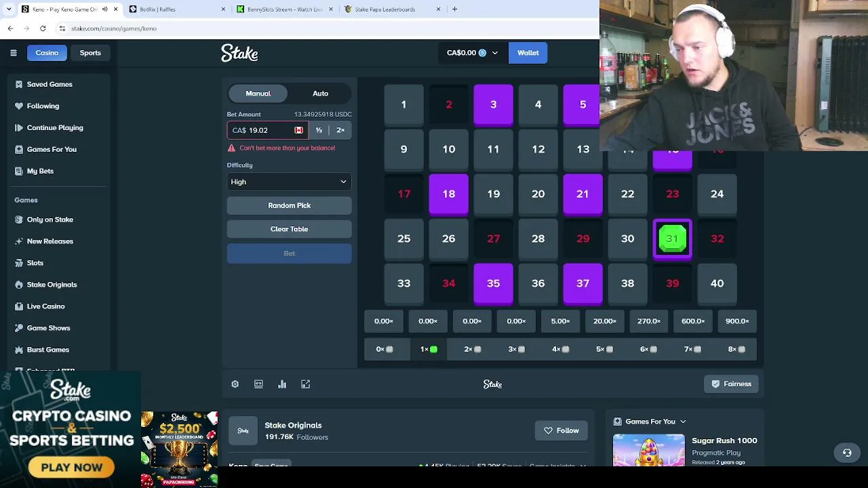The image size is (868, 488).
Task: Deselect Keno tile number 18
Action: pos(448,195)
